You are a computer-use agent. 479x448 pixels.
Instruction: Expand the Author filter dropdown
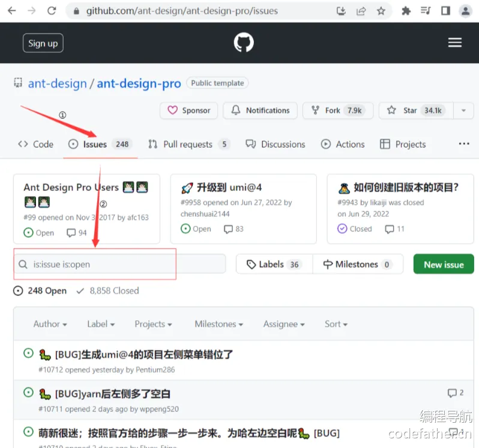coord(50,324)
